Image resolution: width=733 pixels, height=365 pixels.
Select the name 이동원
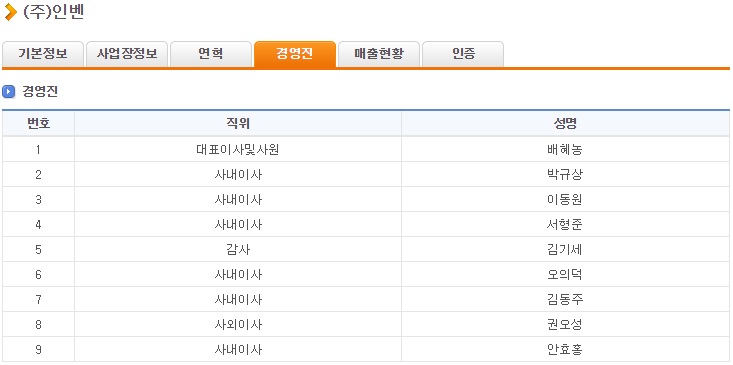(565, 200)
